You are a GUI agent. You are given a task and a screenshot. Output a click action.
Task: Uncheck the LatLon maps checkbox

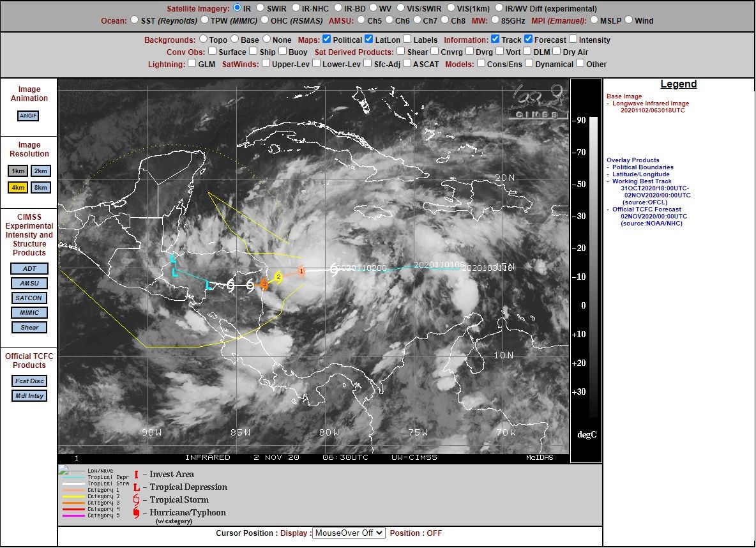pyautogui.click(x=369, y=39)
